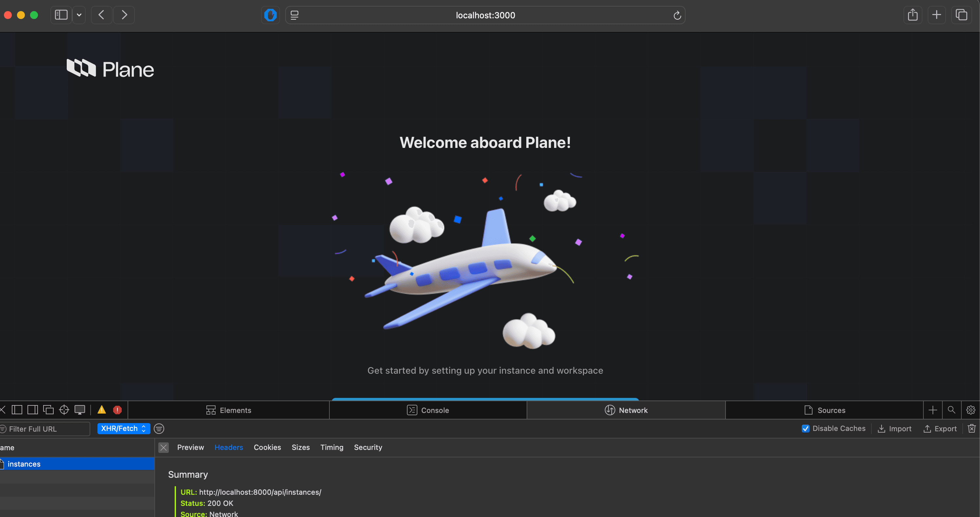Close the Web Inspector panel

[2, 410]
